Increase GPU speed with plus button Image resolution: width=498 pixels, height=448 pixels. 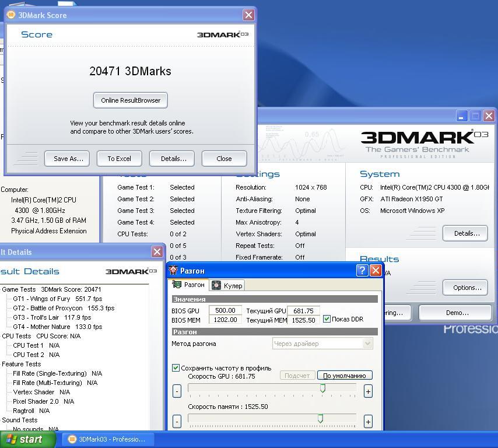pos(368,391)
